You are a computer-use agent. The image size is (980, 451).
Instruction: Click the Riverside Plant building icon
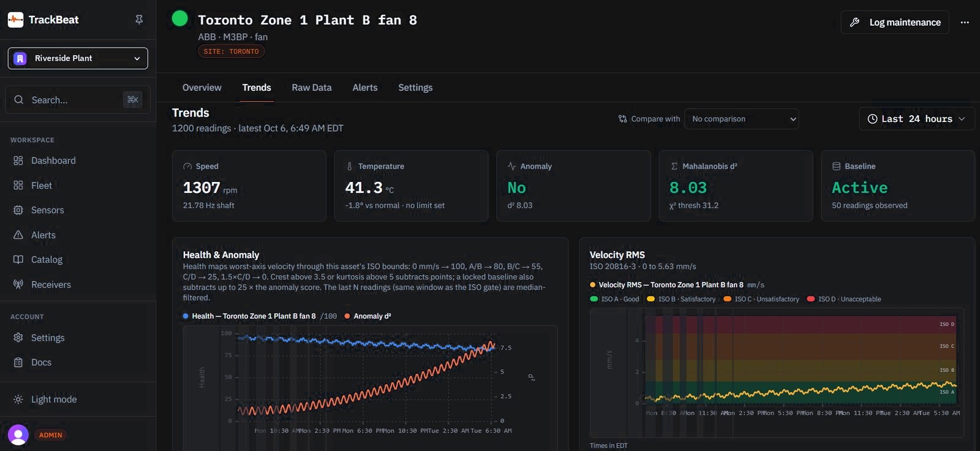coord(20,58)
